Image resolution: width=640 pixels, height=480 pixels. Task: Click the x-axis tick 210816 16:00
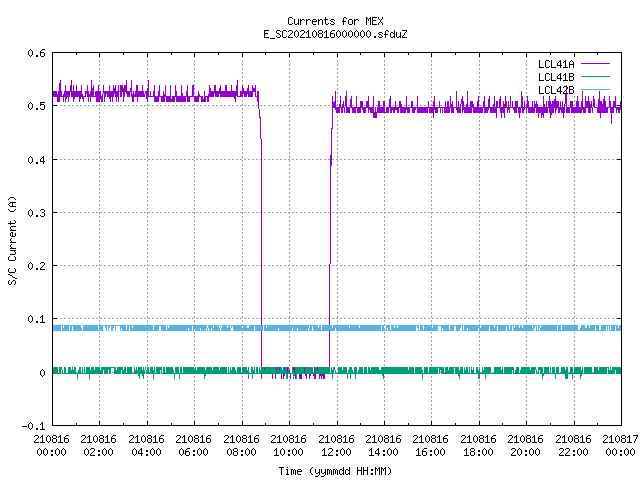(x=431, y=446)
